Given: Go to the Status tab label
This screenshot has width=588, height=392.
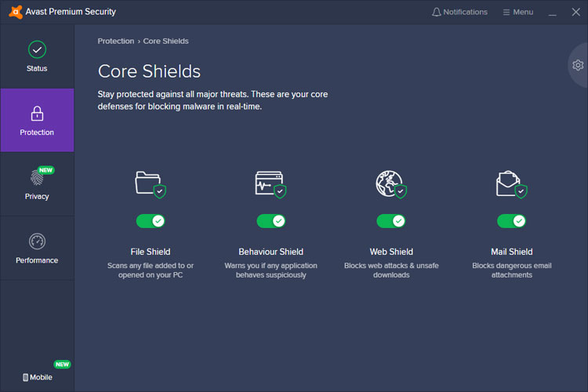Looking at the screenshot, I should pyautogui.click(x=37, y=69).
